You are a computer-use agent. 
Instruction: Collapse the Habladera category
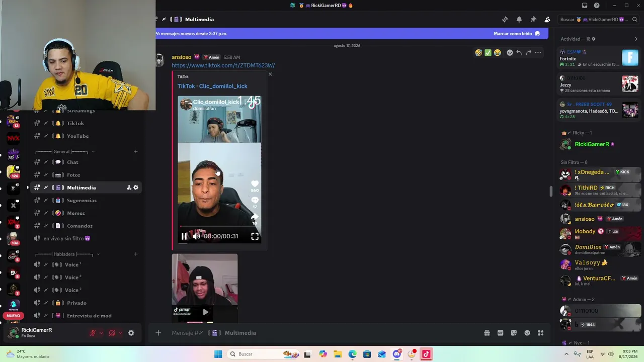(67, 254)
